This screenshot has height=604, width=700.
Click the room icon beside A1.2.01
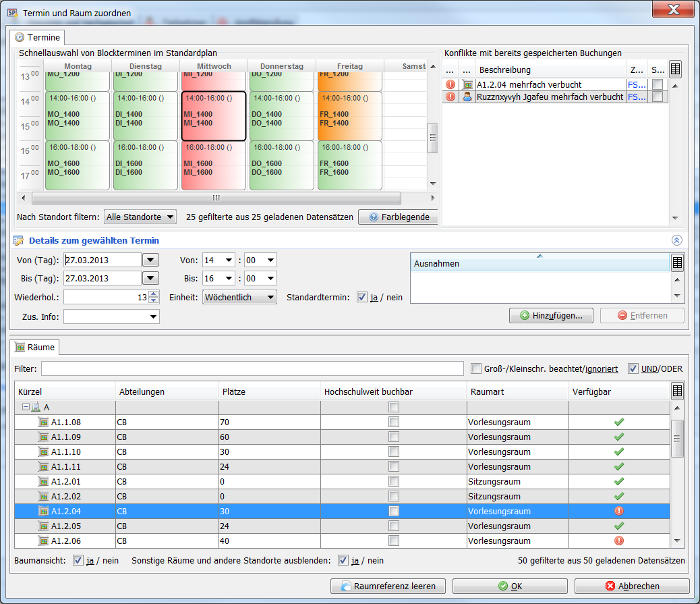click(x=43, y=482)
